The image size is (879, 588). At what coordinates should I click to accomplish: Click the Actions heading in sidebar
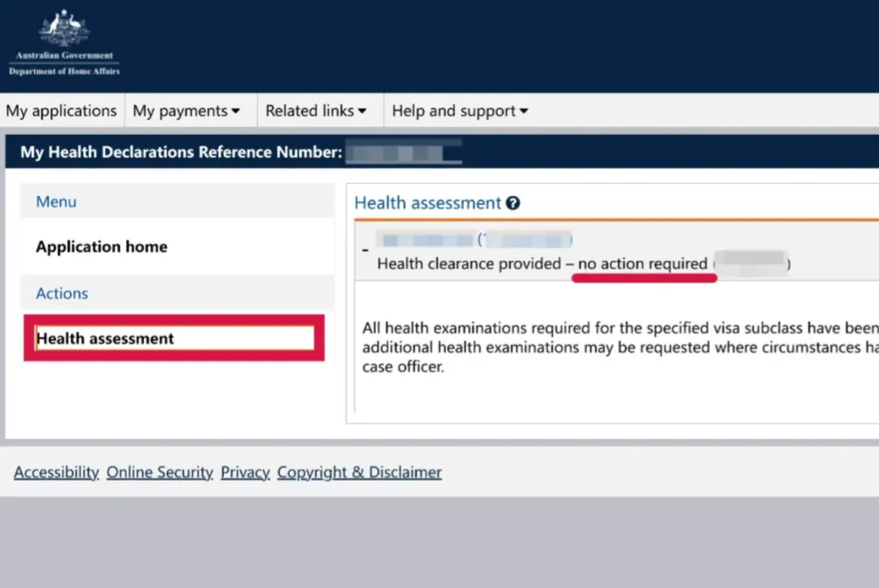[x=62, y=294]
